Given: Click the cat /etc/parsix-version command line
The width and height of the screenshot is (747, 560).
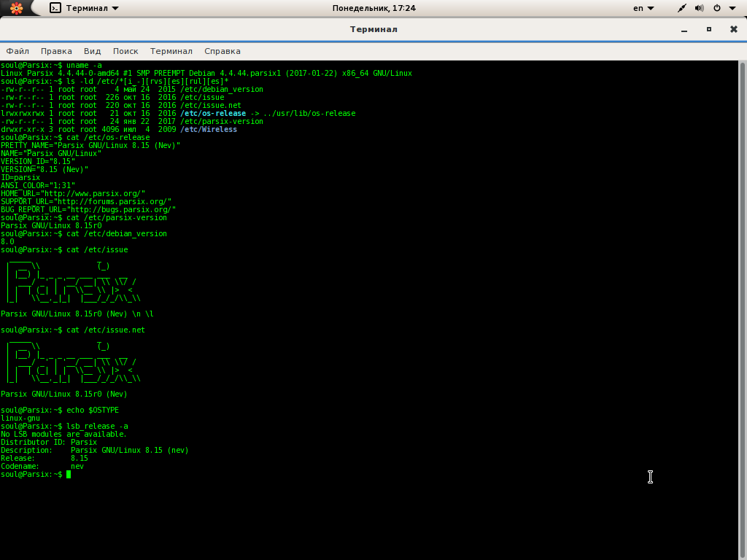Looking at the screenshot, I should tap(84, 217).
